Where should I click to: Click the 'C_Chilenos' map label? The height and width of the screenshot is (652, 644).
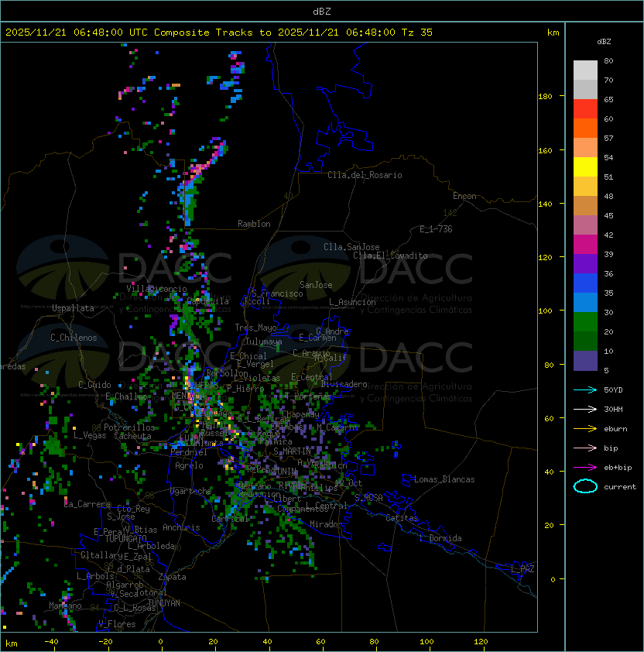[74, 338]
